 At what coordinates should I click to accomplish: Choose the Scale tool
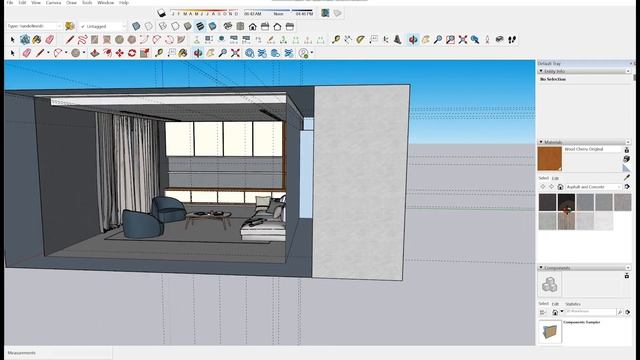click(144, 53)
